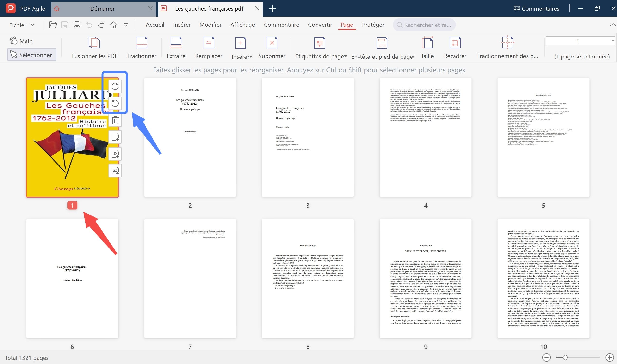Select page 3 thumbnail
The image size is (617, 364).
[x=308, y=137]
